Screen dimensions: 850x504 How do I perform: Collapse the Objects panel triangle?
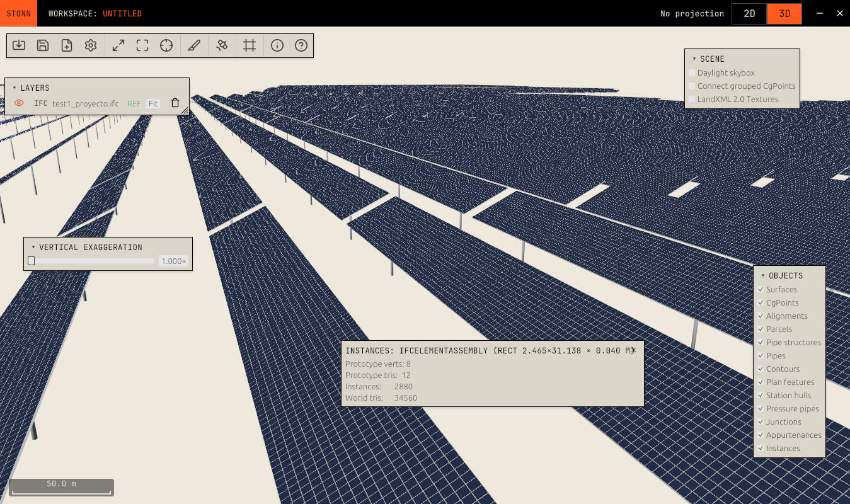pos(763,276)
